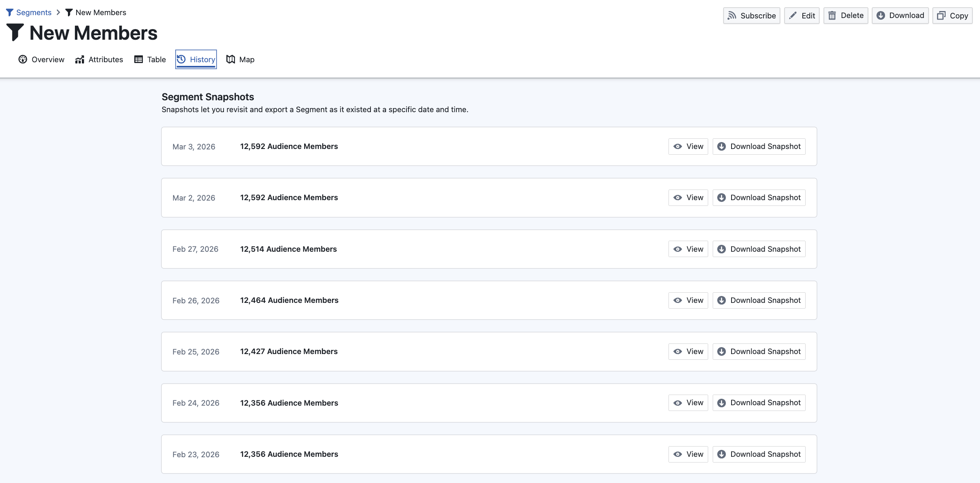This screenshot has height=483, width=980.
Task: Click the top Download arrow icon
Action: 881,16
